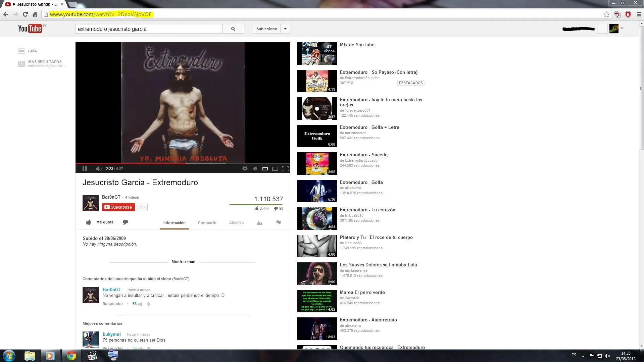Screen dimensions: 644x362
Task: Seek on the video progress bar
Action: [x=183, y=163]
